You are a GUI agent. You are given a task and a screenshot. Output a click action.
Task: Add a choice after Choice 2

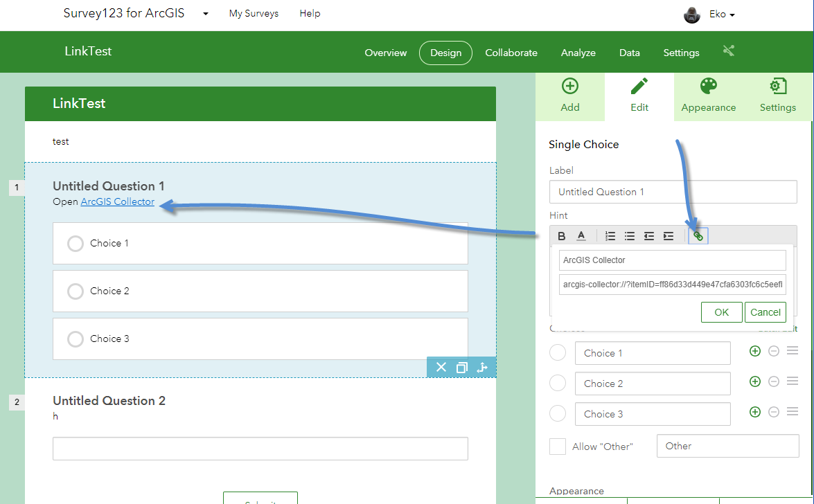point(755,381)
